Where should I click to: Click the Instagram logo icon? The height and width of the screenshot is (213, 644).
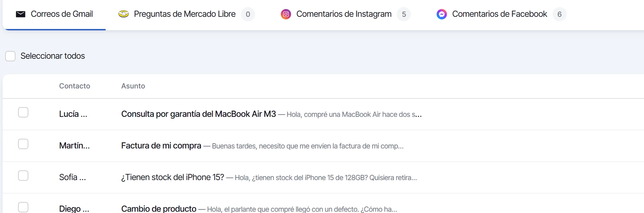pyautogui.click(x=286, y=14)
